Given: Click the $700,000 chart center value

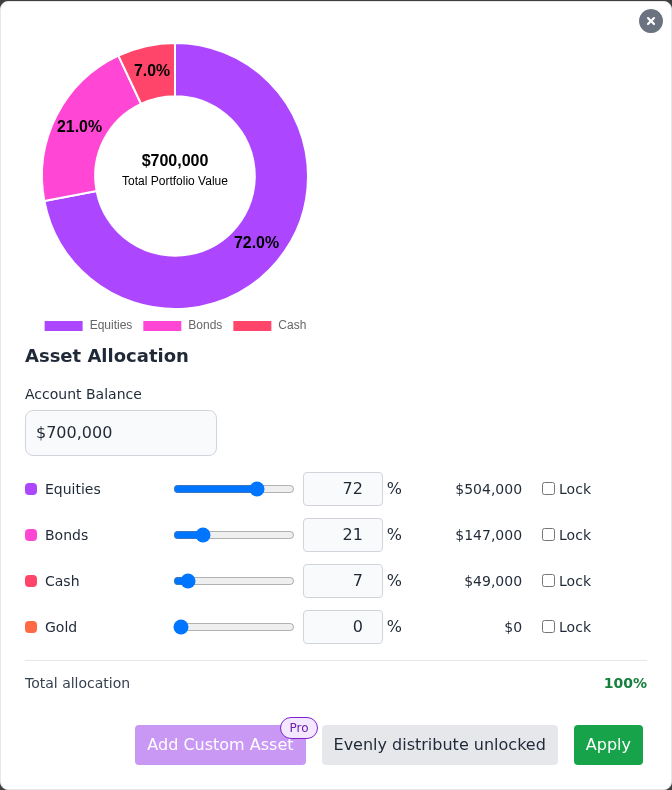Looking at the screenshot, I should point(175,160).
